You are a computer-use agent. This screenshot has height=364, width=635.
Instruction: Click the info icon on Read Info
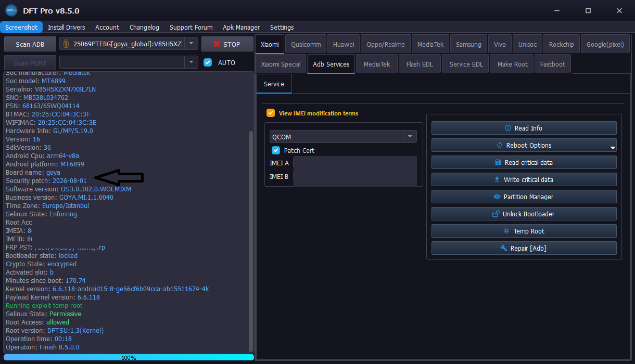[x=508, y=128]
